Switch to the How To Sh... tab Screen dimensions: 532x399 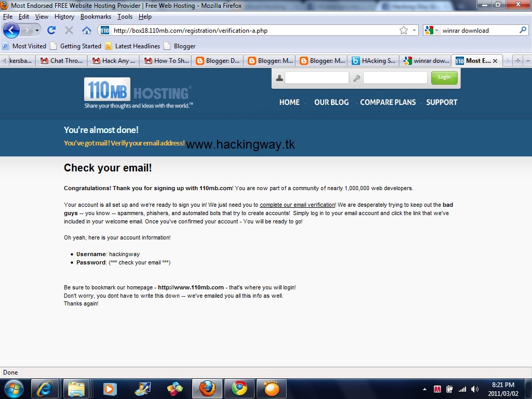166,61
